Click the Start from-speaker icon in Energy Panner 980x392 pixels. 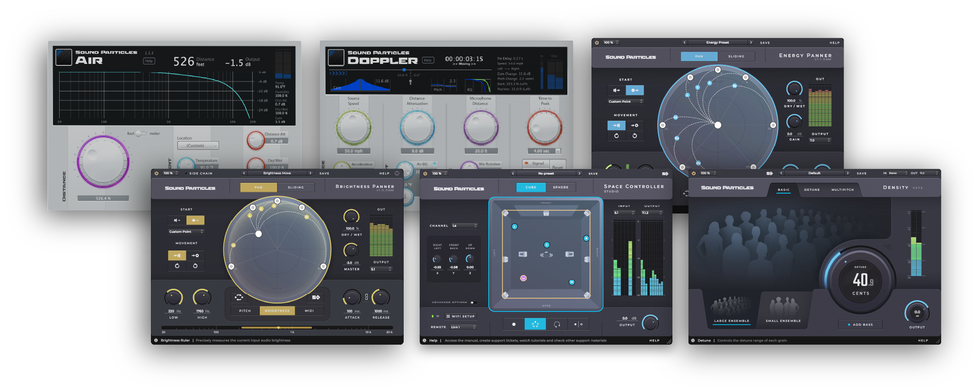pyautogui.click(x=616, y=90)
